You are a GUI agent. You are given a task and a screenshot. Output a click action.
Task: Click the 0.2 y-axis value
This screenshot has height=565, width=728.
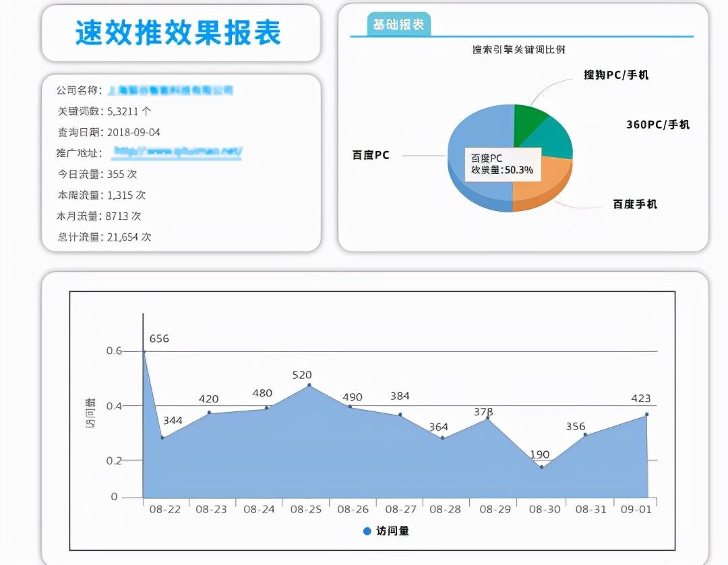114,460
